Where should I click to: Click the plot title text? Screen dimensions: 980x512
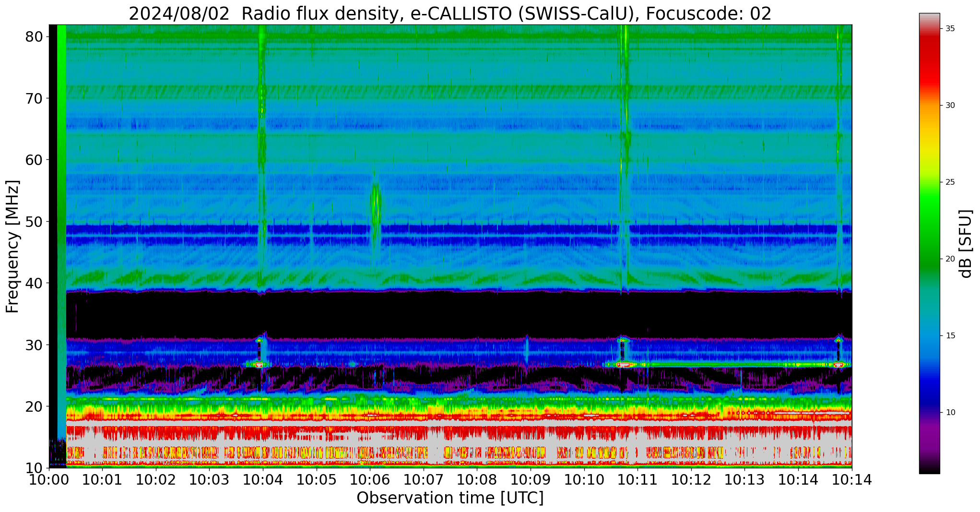pos(450,13)
